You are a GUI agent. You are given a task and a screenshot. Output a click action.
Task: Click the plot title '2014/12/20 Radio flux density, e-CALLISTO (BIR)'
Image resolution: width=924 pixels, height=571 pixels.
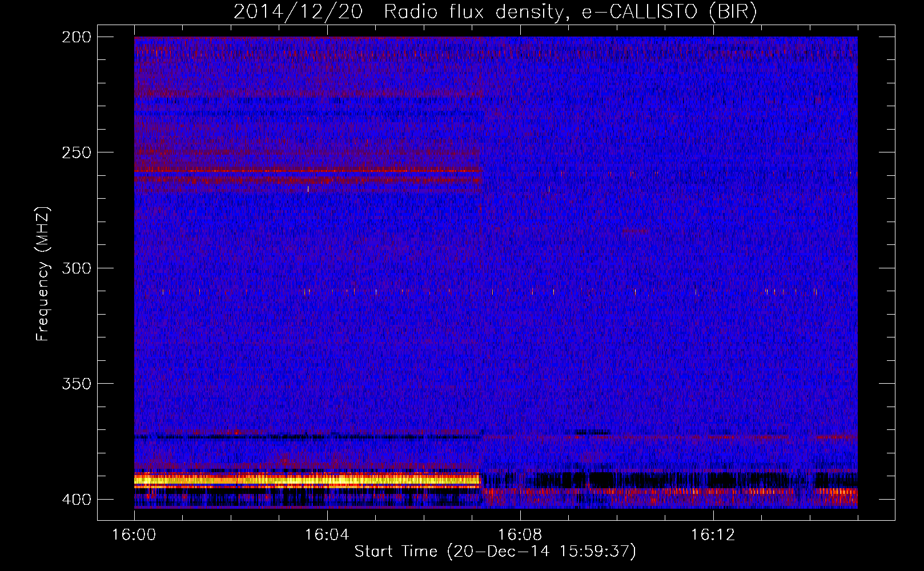(495, 11)
